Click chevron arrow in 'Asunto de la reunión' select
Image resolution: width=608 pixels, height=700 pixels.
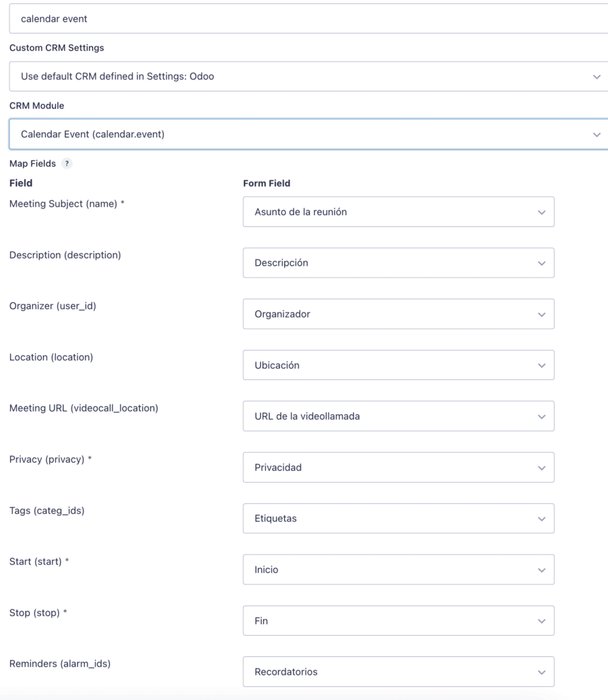tap(542, 213)
